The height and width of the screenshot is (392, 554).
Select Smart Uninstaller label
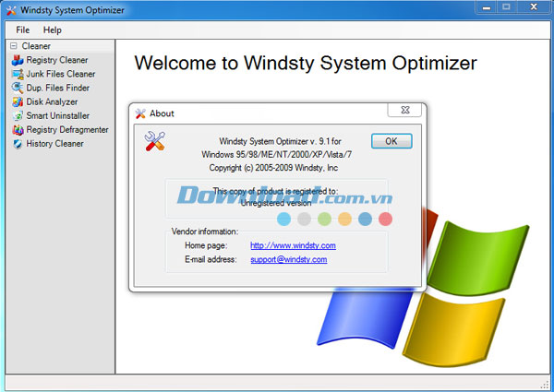tap(57, 115)
